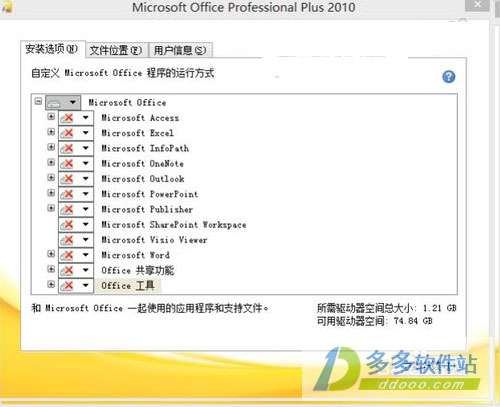The image size is (500, 407).
Task: Select the Office 工具 label
Action: (128, 286)
